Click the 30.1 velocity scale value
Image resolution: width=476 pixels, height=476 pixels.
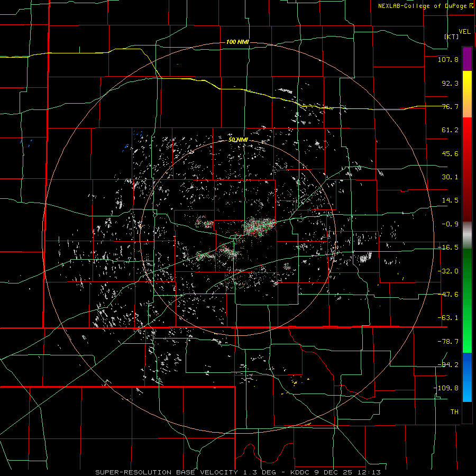pos(450,177)
